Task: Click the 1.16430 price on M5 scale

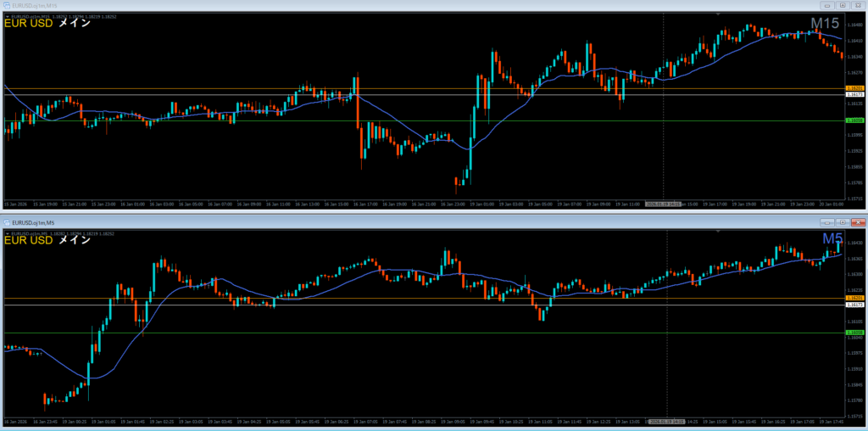Action: click(854, 243)
